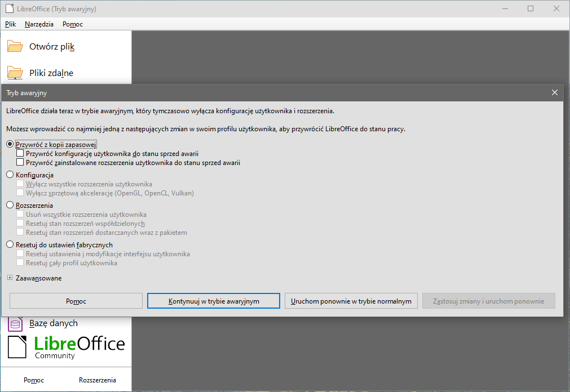Select the Konfiguracja radio button
This screenshot has height=392, width=570.
point(10,175)
